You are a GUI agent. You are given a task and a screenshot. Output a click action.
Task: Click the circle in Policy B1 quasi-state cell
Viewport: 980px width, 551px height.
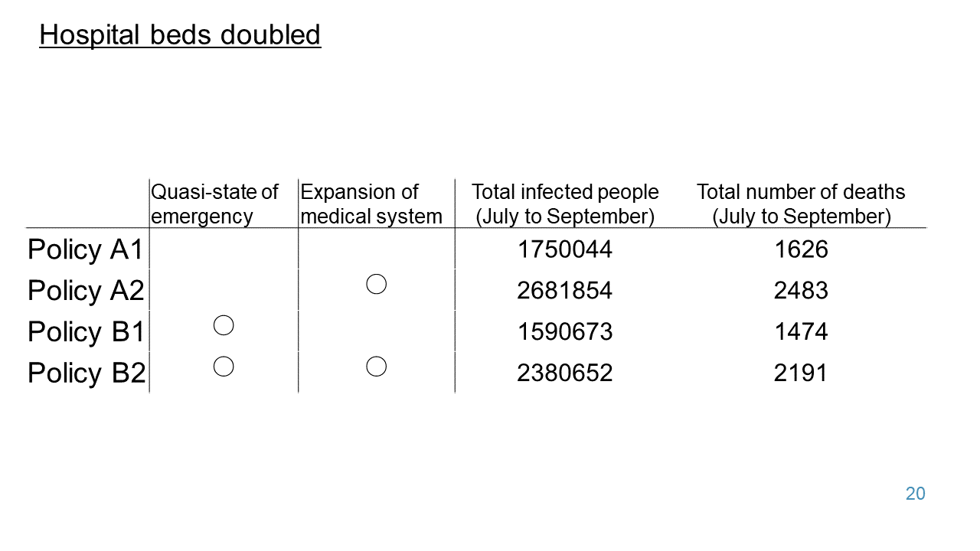(x=224, y=325)
